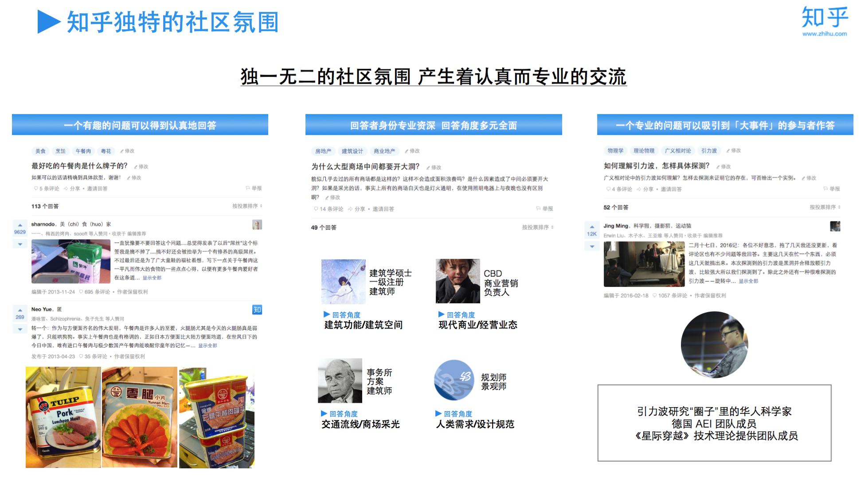The image size is (868, 479).
Task: Click 分享 share icon under the mall question
Action: click(356, 209)
